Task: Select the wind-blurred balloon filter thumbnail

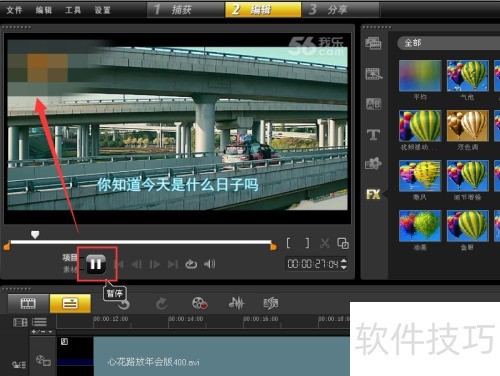Action: coord(420,176)
